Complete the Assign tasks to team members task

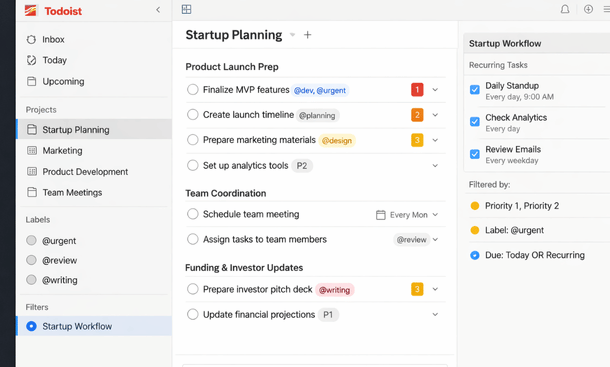pos(193,239)
